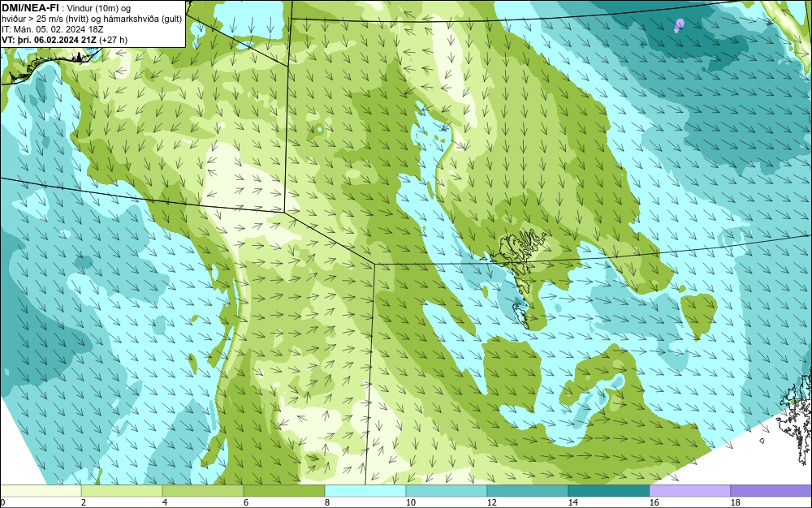Screen dimensions: 812x508
Task: Click the 8–10 m/s pale cyan legend swatch
Action: point(365,491)
